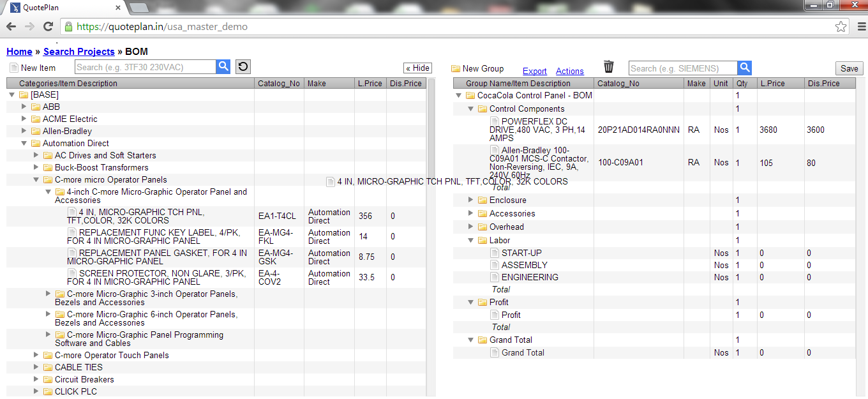
Task: Select Buck-Boost Transformers tree item
Action: click(x=101, y=167)
